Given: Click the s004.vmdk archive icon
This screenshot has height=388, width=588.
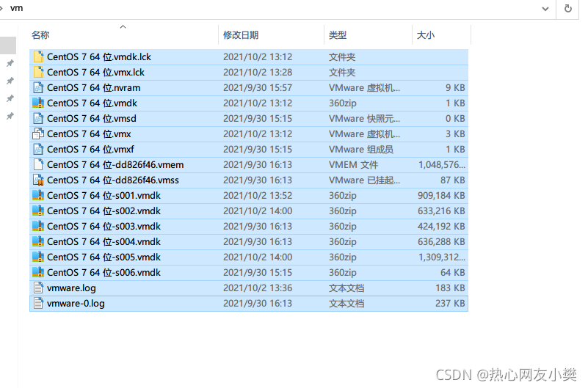Looking at the screenshot, I should click(38, 241).
